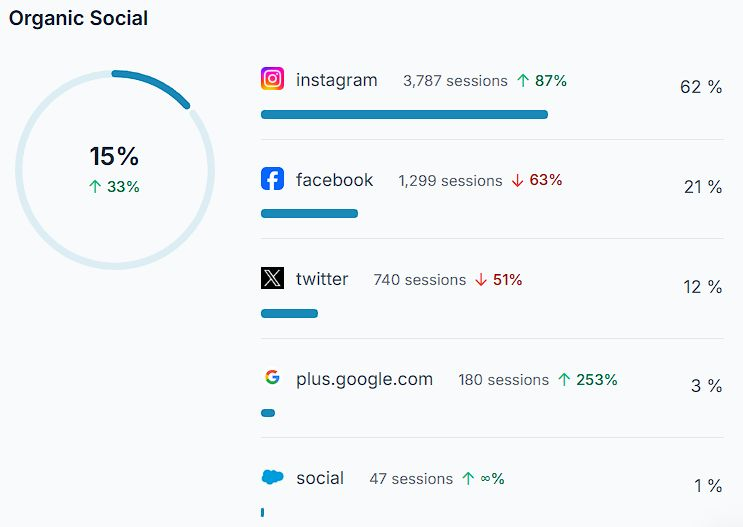
Task: Click the 15% donut chart center
Action: click(x=114, y=168)
